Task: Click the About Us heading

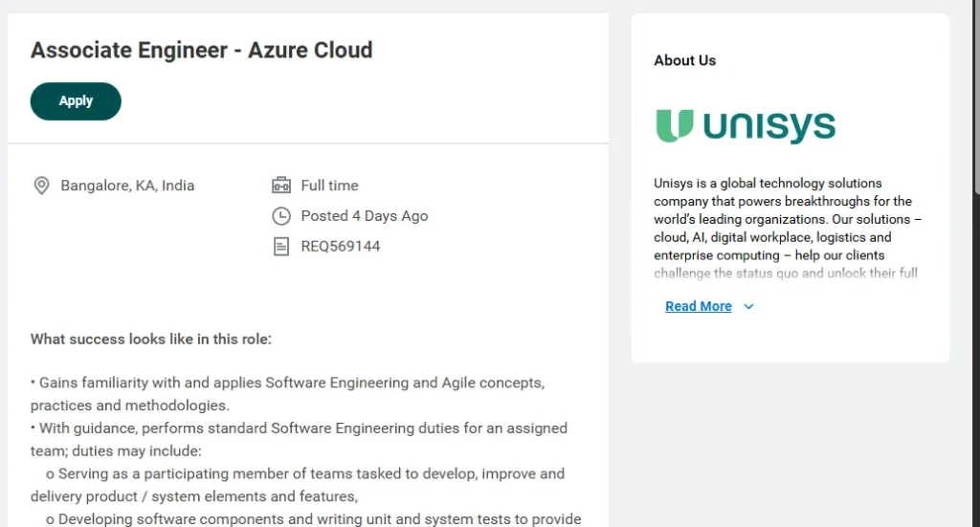Action: 684,60
